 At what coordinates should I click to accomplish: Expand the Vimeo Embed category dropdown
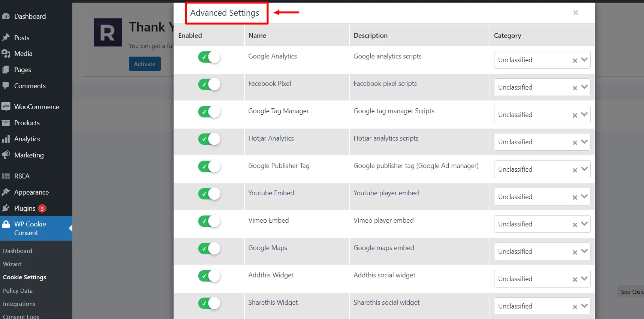pyautogui.click(x=584, y=224)
